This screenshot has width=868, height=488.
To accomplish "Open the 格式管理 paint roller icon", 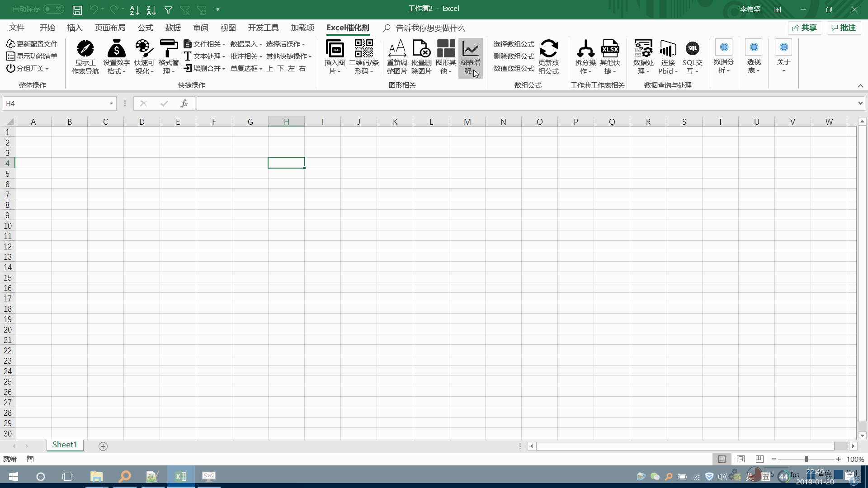I will 169,48.
